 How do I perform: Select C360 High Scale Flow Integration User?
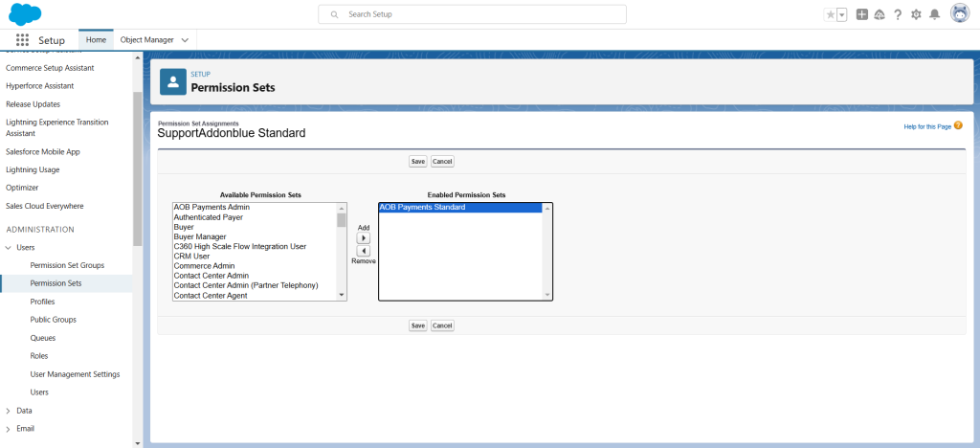(255, 246)
